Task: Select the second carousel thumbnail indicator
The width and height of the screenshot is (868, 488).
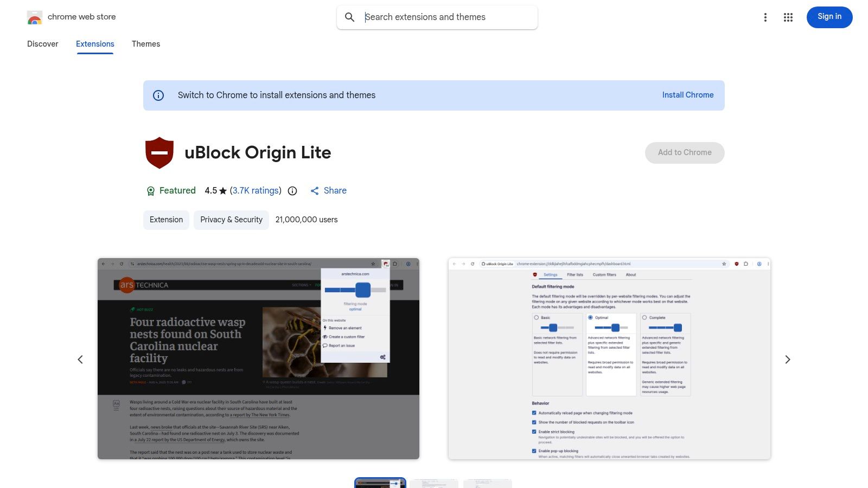Action: [x=434, y=483]
